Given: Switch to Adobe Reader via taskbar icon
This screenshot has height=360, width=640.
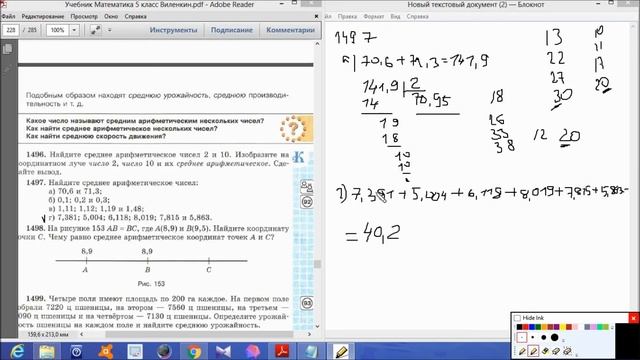Looking at the screenshot, I should pyautogui.click(x=282, y=351).
